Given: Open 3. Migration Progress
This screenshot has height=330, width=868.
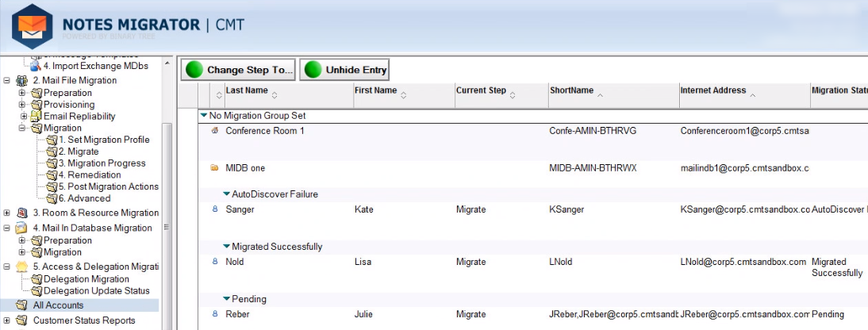Looking at the screenshot, I should point(102,163).
